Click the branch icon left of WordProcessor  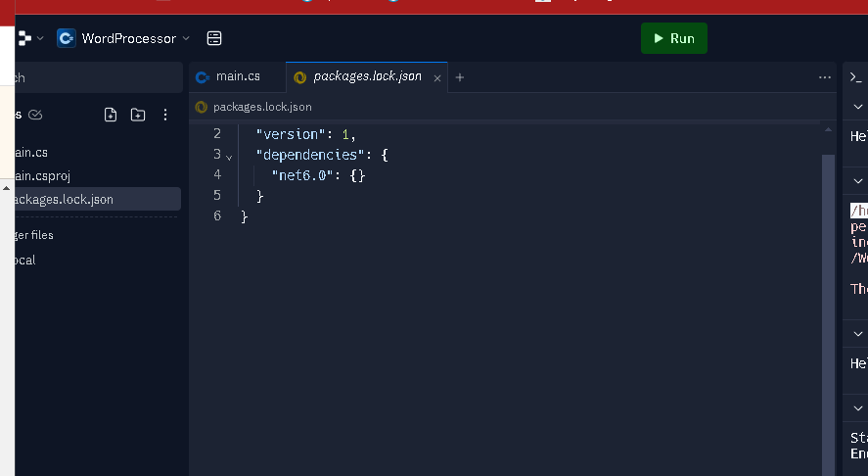[24, 38]
